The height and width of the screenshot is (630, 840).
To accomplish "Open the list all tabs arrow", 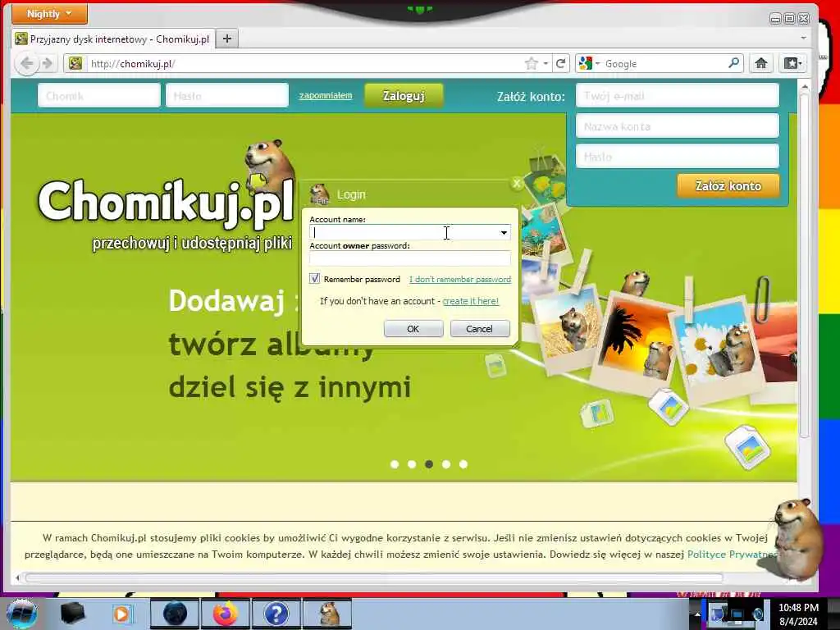I will (803, 39).
